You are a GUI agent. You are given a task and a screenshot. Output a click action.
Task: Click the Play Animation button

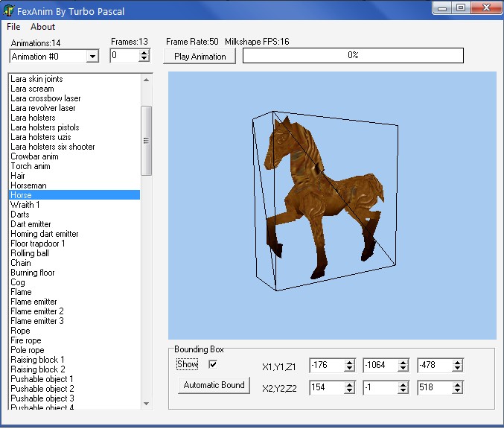pos(200,56)
